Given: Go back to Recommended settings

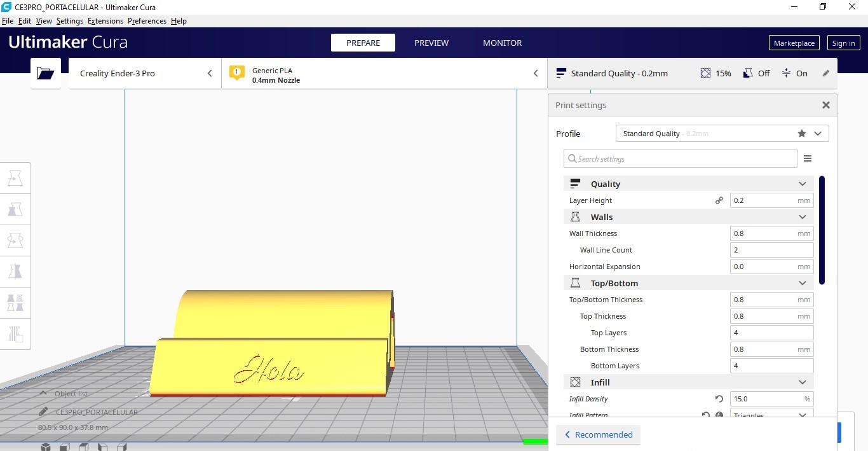Looking at the screenshot, I should pyautogui.click(x=599, y=434).
